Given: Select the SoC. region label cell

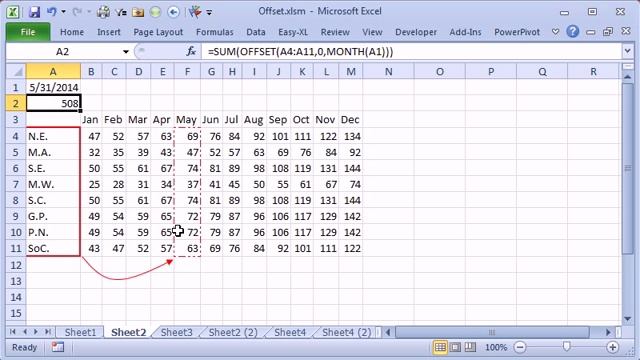Looking at the screenshot, I should (53, 248).
